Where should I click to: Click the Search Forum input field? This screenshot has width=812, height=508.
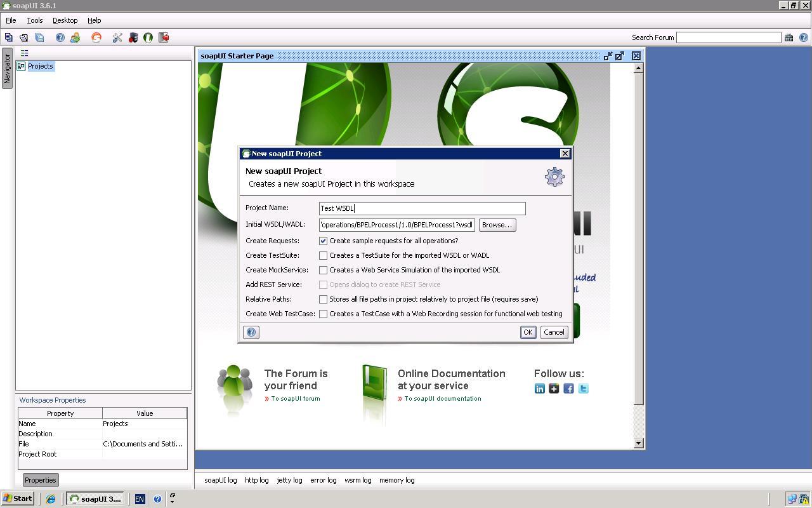click(x=728, y=37)
